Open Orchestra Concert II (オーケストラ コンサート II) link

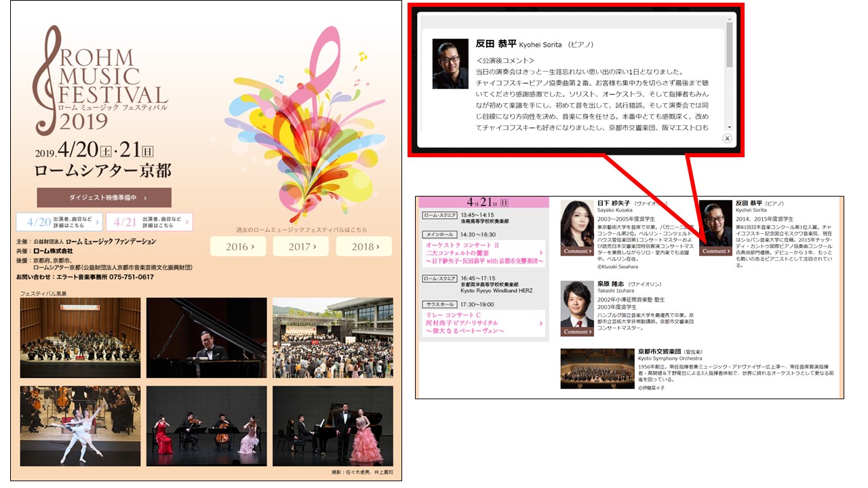[485, 253]
